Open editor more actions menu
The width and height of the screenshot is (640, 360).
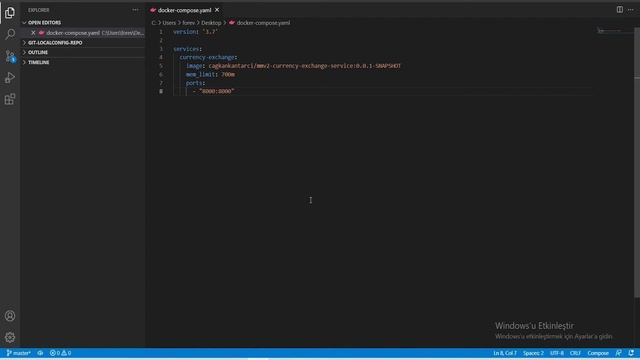[631, 9]
